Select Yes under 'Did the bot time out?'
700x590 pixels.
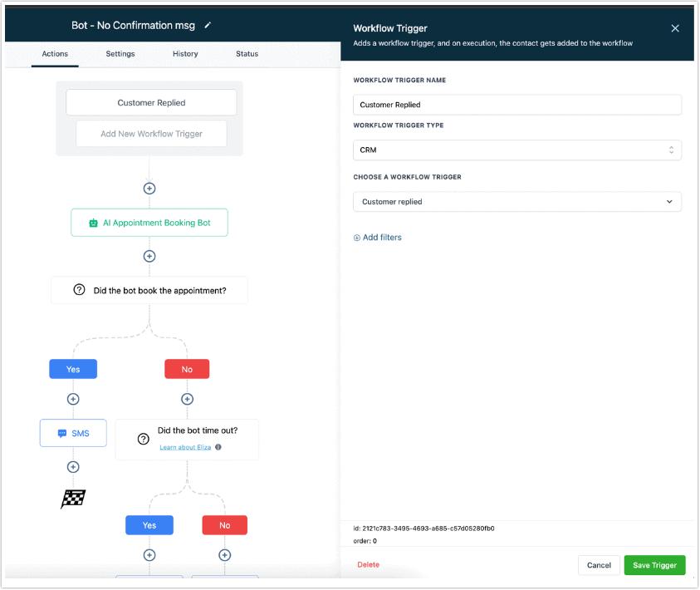point(149,526)
